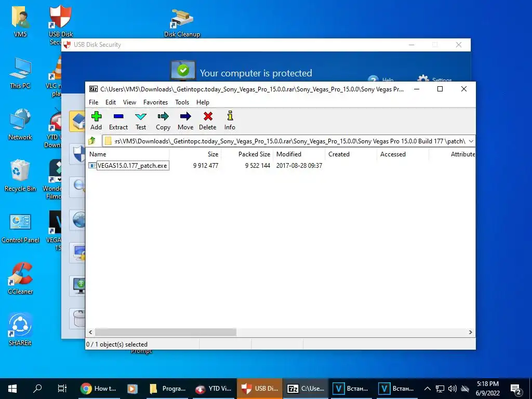This screenshot has width=532, height=399.
Task: Click the red Delete icon
Action: tap(208, 121)
